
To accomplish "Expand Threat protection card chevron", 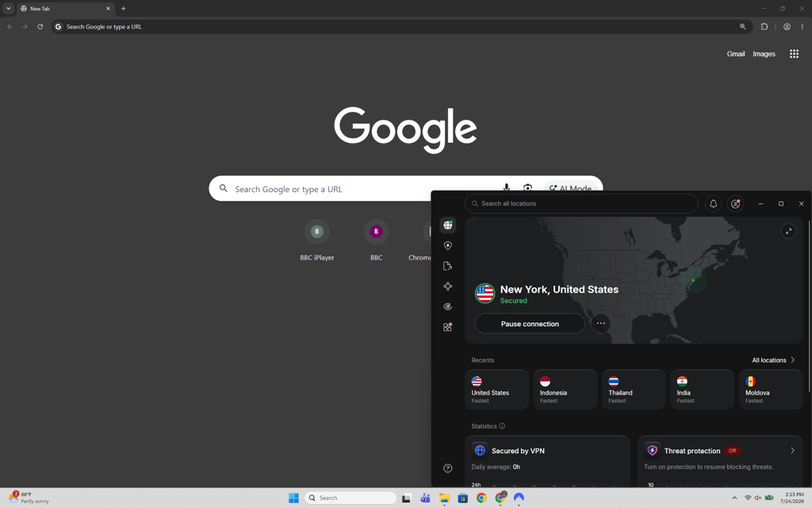I will 792,451.
